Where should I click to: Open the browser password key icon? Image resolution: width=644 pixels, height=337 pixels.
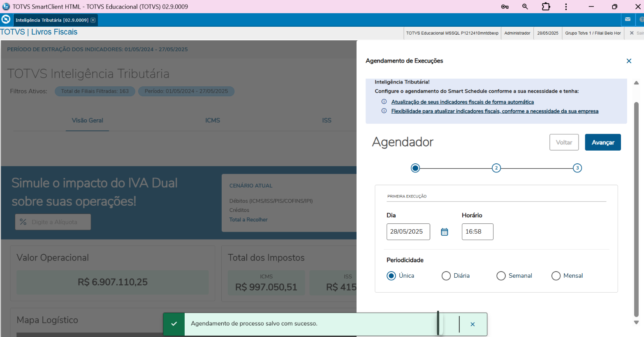[x=505, y=7]
